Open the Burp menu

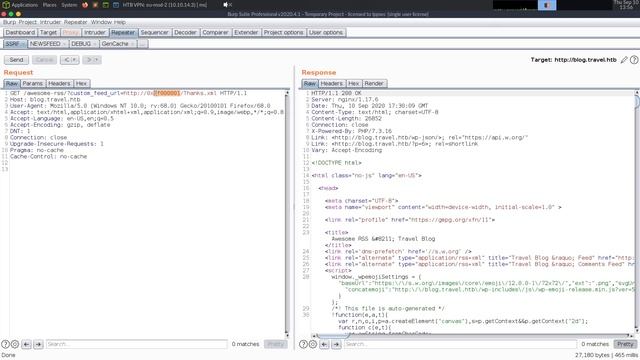pos(9,22)
